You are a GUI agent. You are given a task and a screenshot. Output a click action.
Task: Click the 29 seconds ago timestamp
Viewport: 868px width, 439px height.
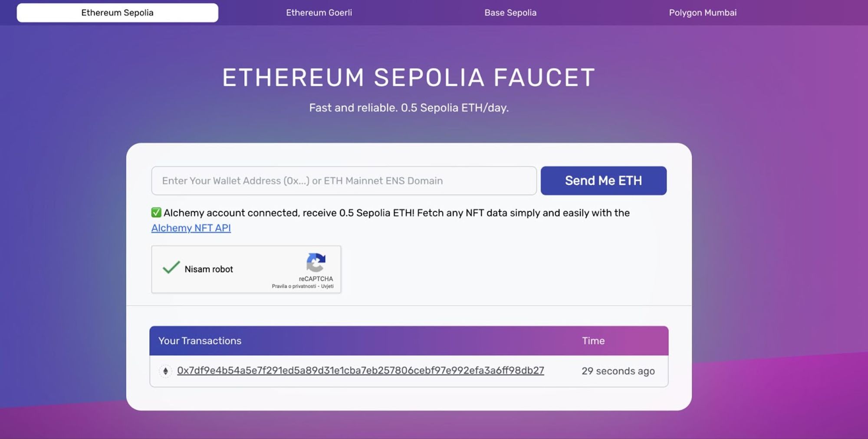(x=618, y=371)
